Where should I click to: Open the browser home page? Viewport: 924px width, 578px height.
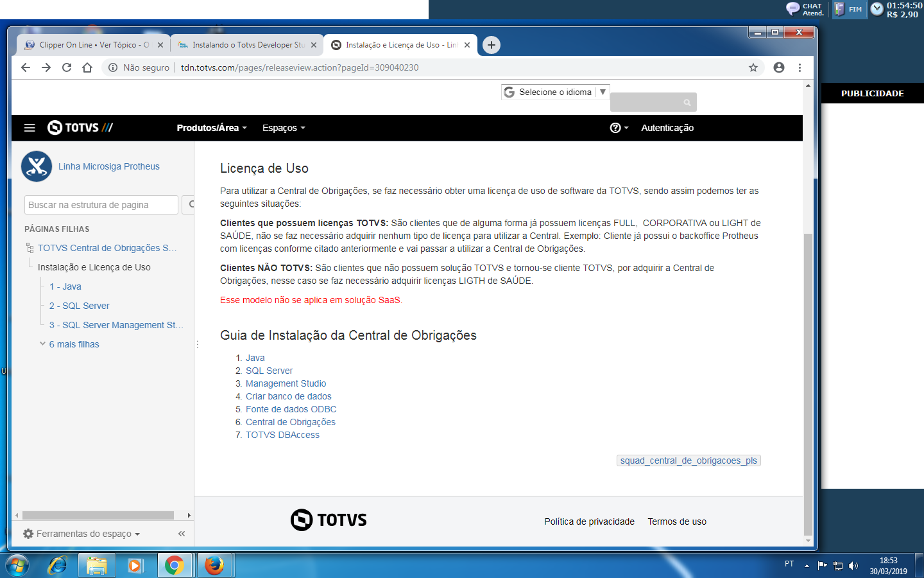pos(87,67)
